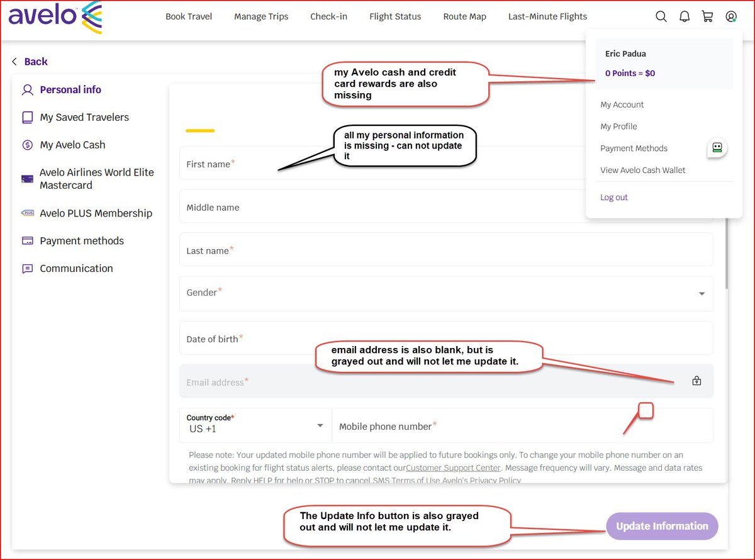Image resolution: width=755 pixels, height=560 pixels.
Task: Select My Account in user menu
Action: click(x=622, y=104)
